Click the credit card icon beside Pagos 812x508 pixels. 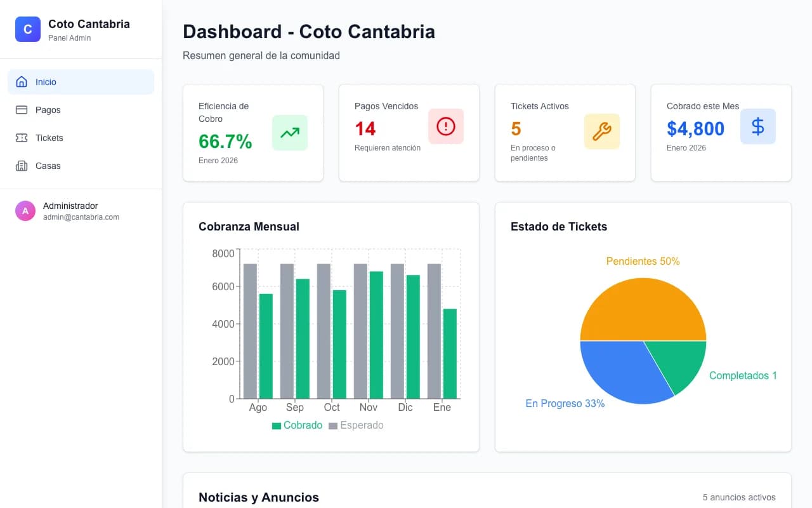(22, 110)
